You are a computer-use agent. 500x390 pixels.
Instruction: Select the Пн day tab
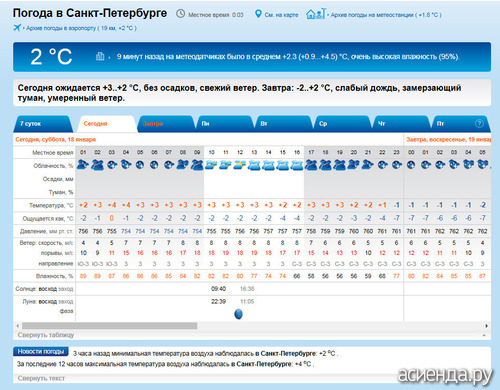tap(224, 124)
